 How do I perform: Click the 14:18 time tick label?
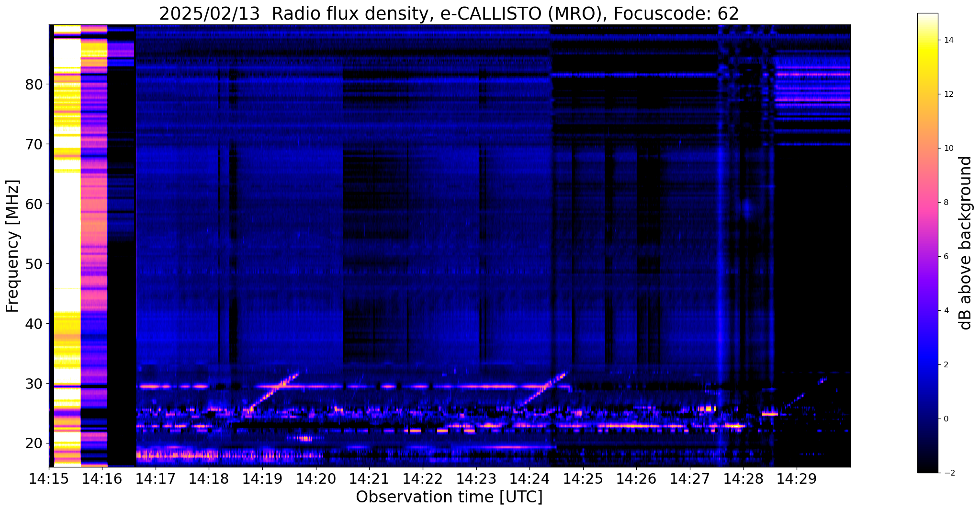209,479
